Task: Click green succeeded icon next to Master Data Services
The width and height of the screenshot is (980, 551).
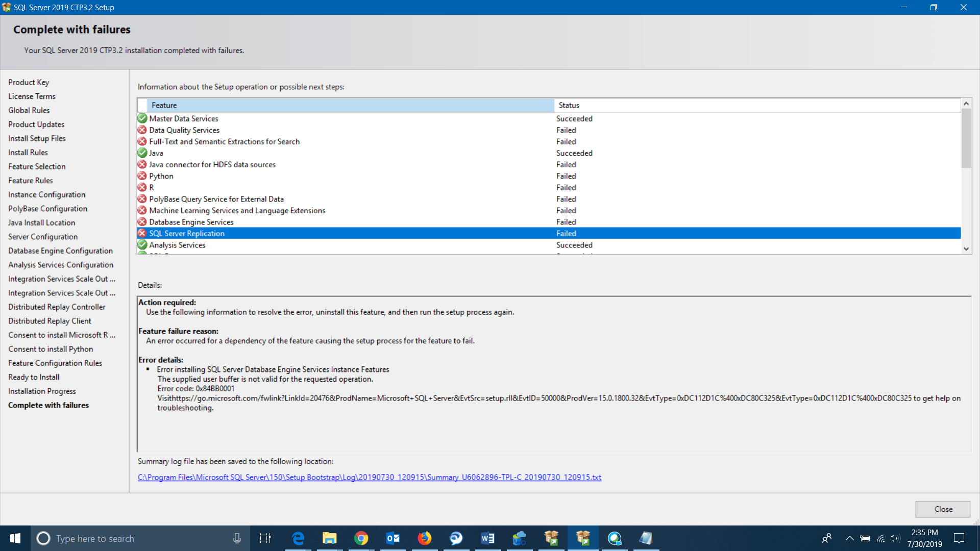Action: click(142, 118)
